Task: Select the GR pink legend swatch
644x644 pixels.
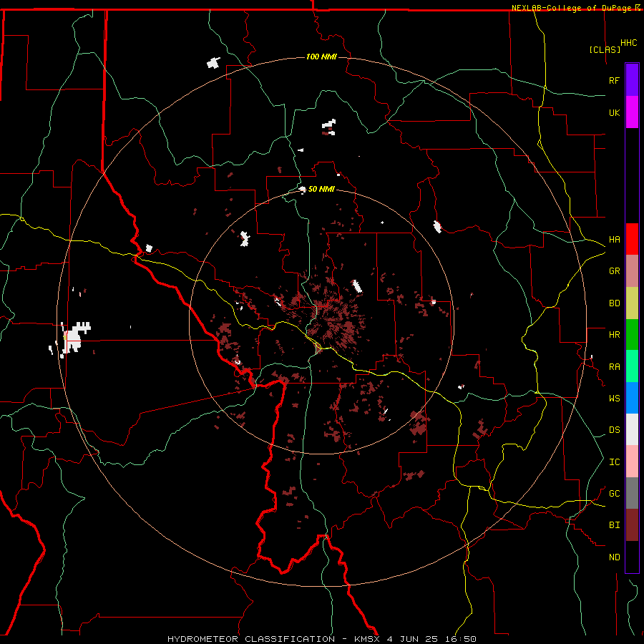Action: click(x=632, y=270)
